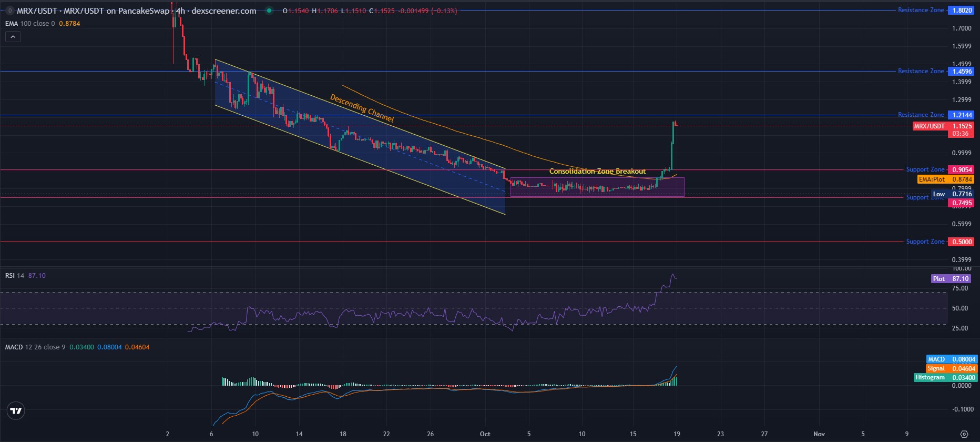Image resolution: width=980 pixels, height=442 pixels.
Task: Click the Oct label on the time axis
Action: coord(485,434)
